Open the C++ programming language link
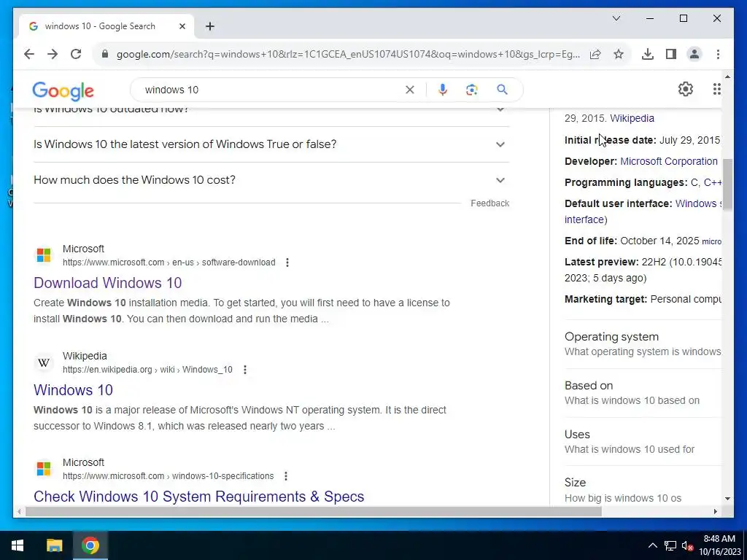 (712, 182)
